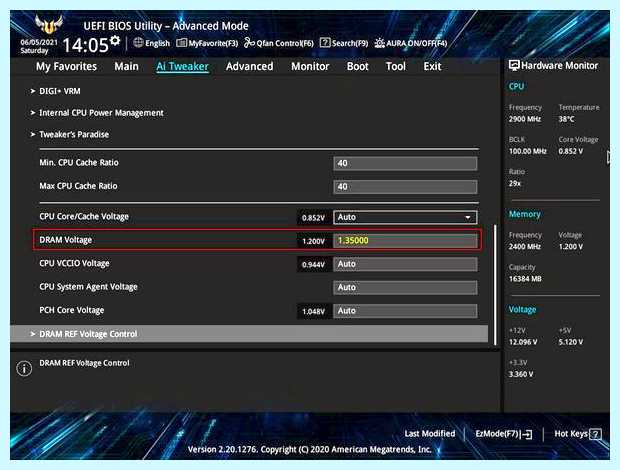The width and height of the screenshot is (620, 470).
Task: Click the AURA light icon
Action: (379, 43)
